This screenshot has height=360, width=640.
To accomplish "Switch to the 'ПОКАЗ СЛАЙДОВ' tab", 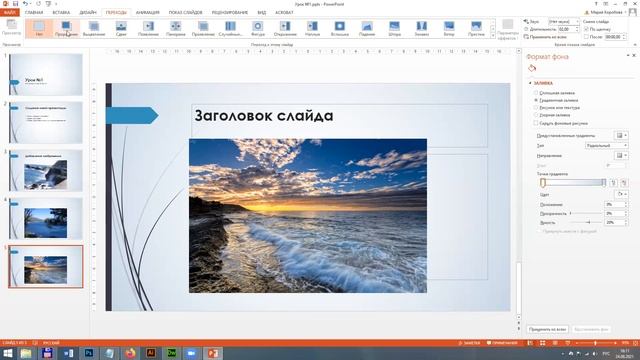I will (x=186, y=12).
